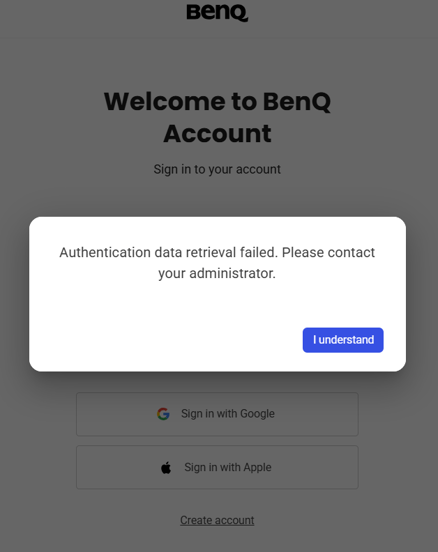Click the 'Sign in with Google' label text
The height and width of the screenshot is (552, 438).
coord(228,414)
